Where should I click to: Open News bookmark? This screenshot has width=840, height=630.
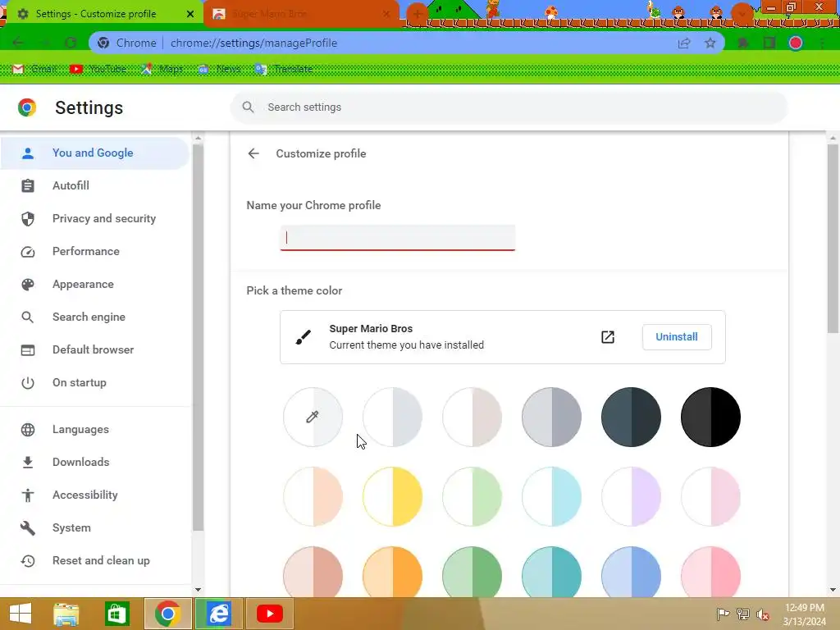pyautogui.click(x=219, y=69)
